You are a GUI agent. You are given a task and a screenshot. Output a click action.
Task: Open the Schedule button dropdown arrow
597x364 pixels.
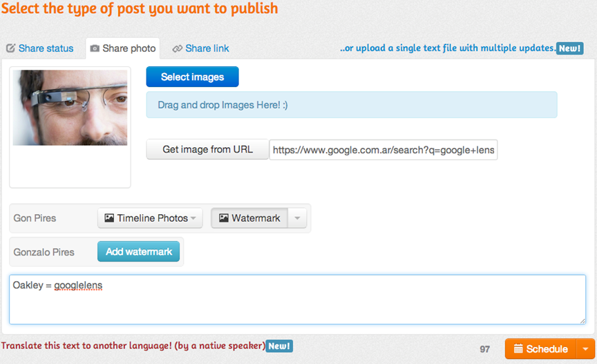pos(585,349)
